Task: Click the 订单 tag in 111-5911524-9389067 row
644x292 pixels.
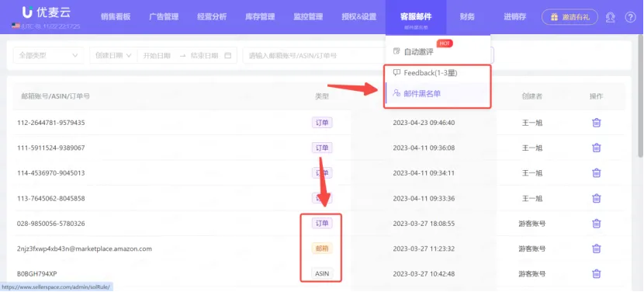Action: pyautogui.click(x=322, y=148)
